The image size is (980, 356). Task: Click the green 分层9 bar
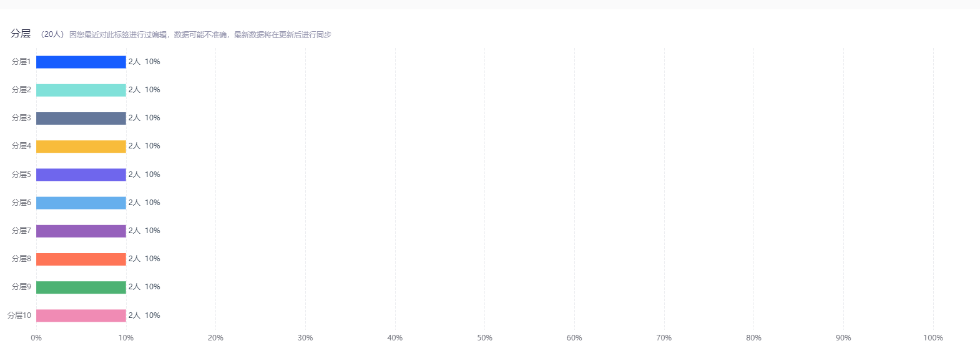pos(81,287)
